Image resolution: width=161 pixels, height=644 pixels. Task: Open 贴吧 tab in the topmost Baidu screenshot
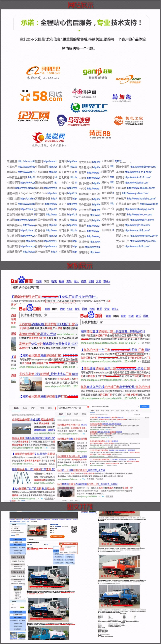click(54, 282)
